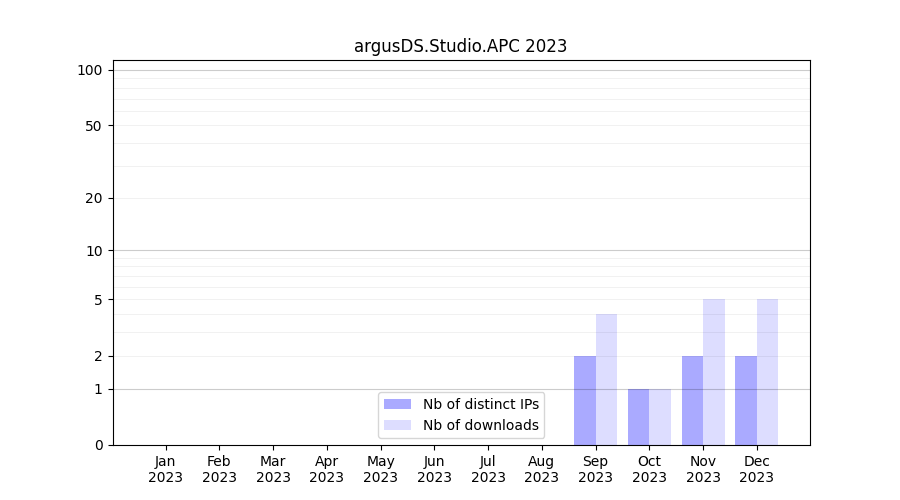The image size is (900, 500).
Task: Click the Aug 2023 x-axis label
Action: 541,469
